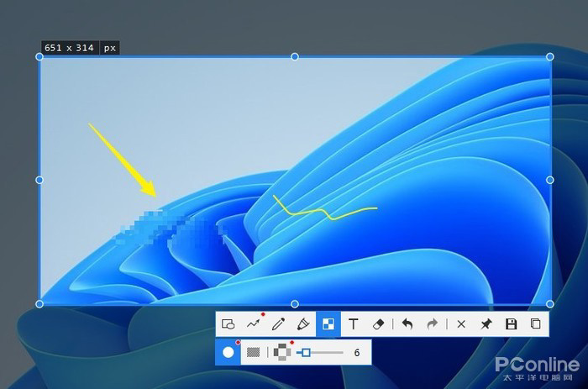Click the mosaic size value 6
The image size is (588, 389).
click(357, 353)
